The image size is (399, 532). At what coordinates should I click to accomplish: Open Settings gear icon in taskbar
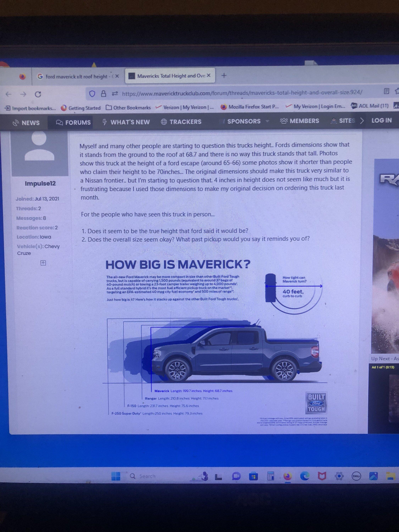pyautogui.click(x=339, y=476)
